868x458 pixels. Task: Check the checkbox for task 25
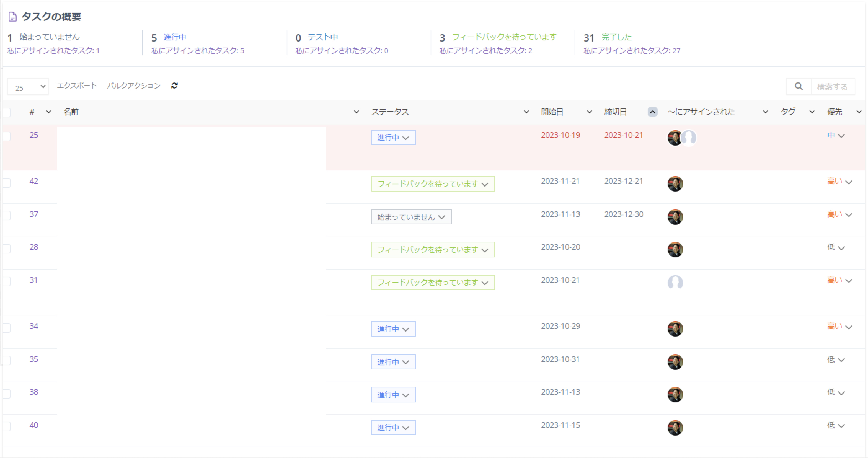coord(6,136)
